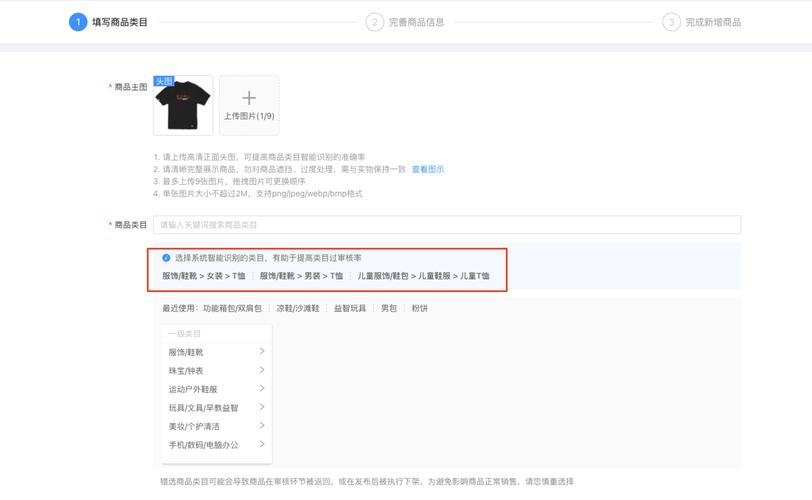Click the plus icon to upload image

pyautogui.click(x=249, y=98)
